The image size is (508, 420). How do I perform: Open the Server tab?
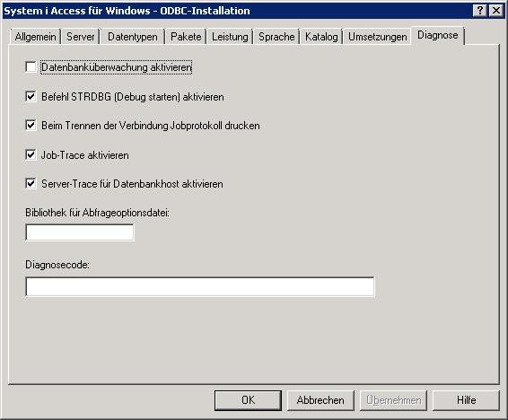[x=81, y=37]
